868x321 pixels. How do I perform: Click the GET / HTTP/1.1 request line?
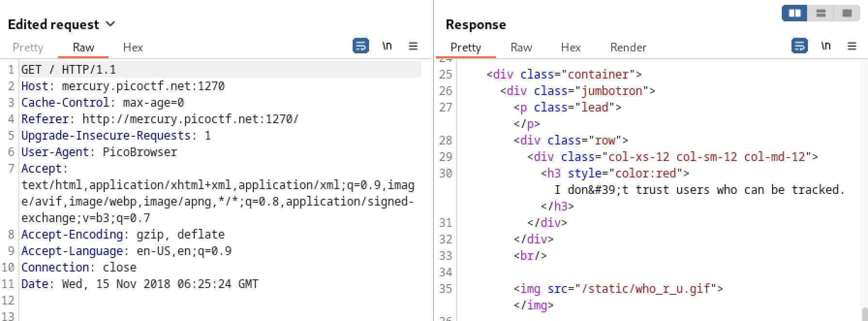[69, 70]
